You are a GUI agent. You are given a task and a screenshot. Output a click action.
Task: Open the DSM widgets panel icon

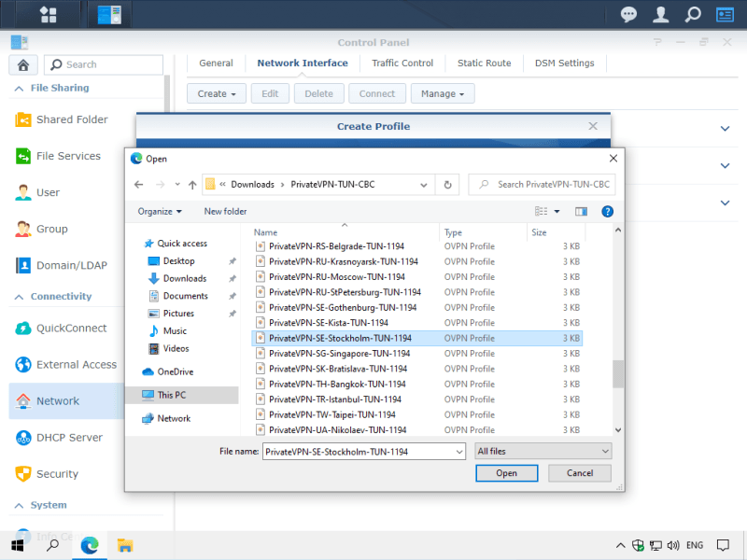pos(725,15)
